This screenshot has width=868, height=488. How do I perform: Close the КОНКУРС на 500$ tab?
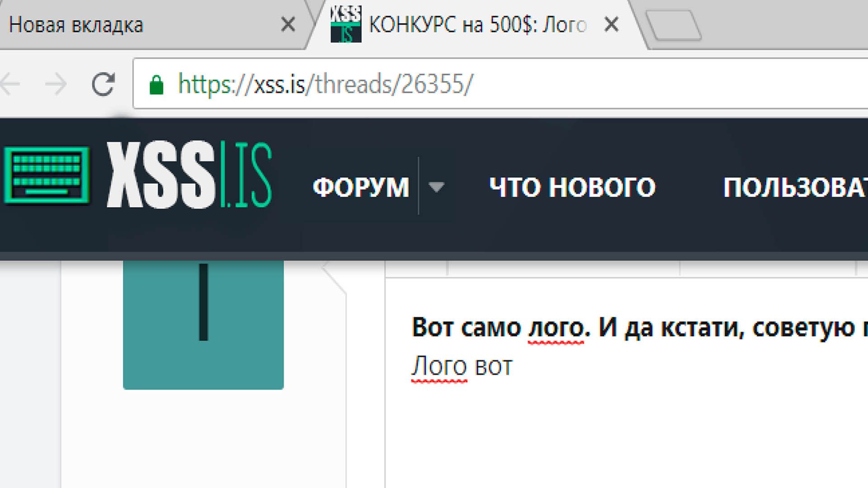(x=611, y=25)
